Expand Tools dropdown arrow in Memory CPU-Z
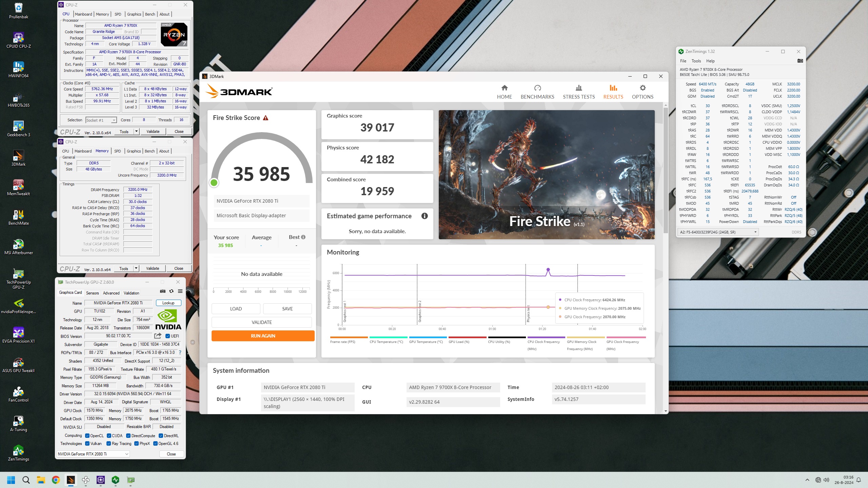The image size is (868, 488). point(136,268)
